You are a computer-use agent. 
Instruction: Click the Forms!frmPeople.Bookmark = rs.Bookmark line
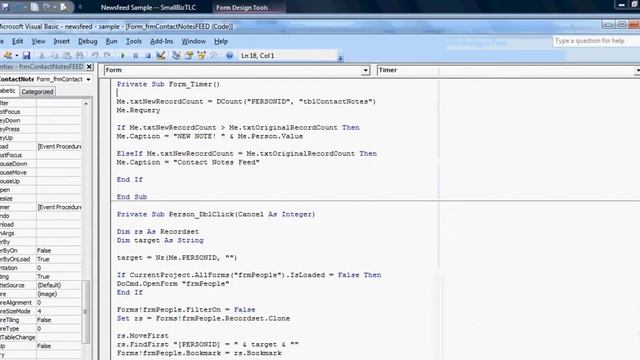[x=199, y=353]
